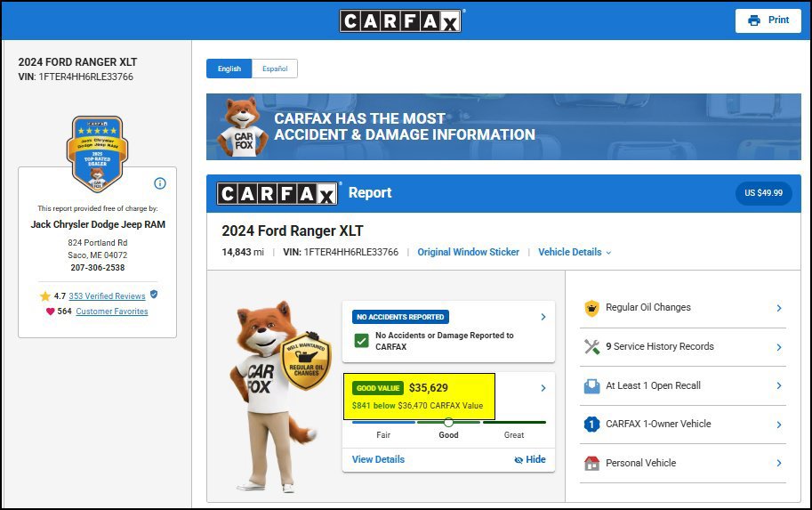This screenshot has width=812, height=510.
Task: Expand the No Accidents Reported chevron
Action: click(543, 317)
